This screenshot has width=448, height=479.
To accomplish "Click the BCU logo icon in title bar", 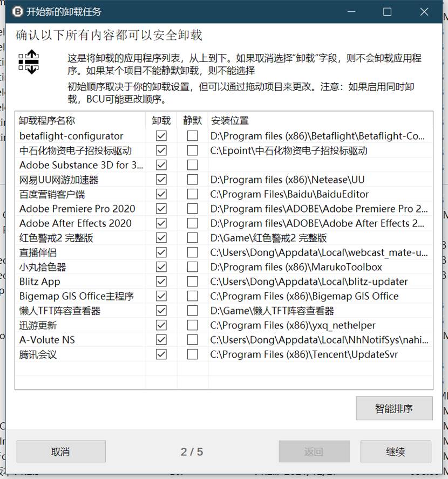I will coord(17,12).
